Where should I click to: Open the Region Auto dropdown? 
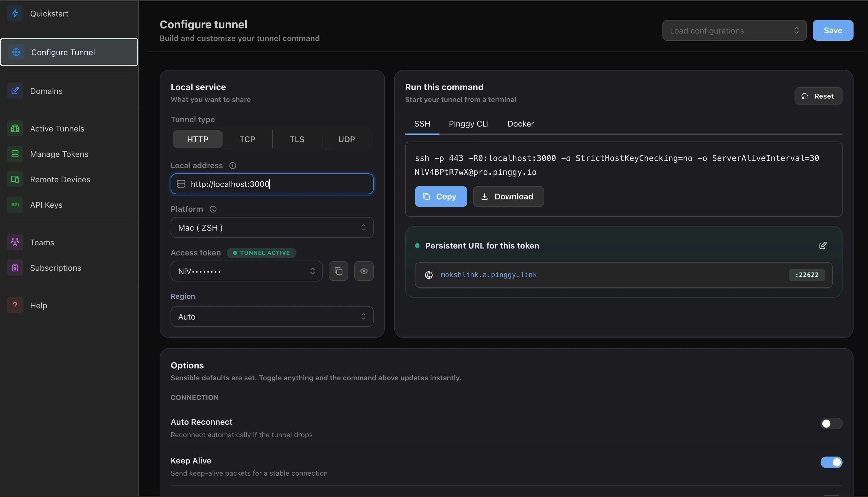(x=272, y=316)
